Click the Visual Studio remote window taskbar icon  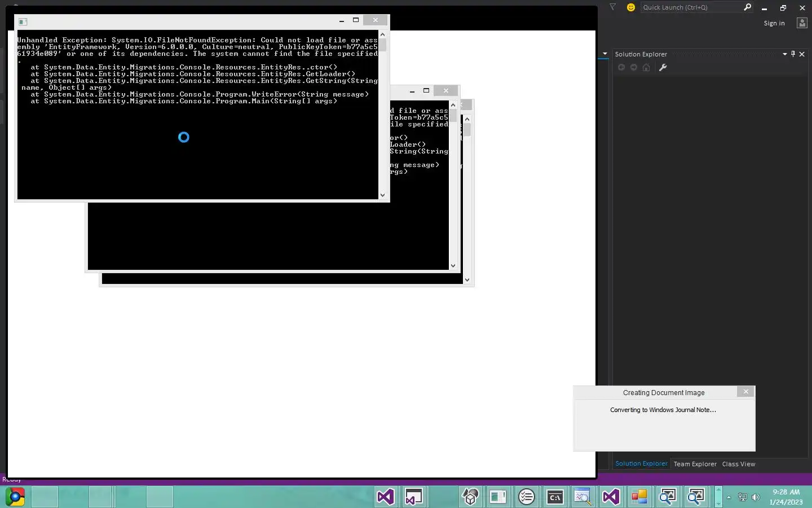[x=413, y=497]
